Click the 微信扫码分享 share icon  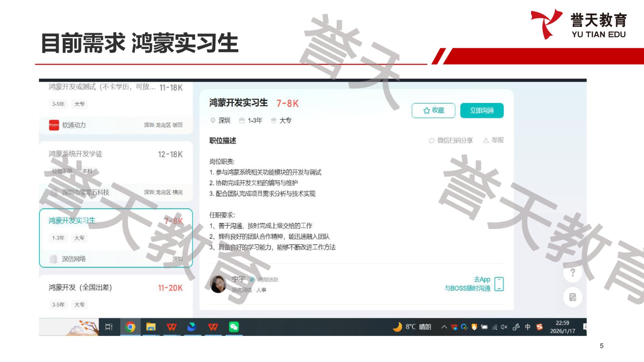click(x=431, y=140)
